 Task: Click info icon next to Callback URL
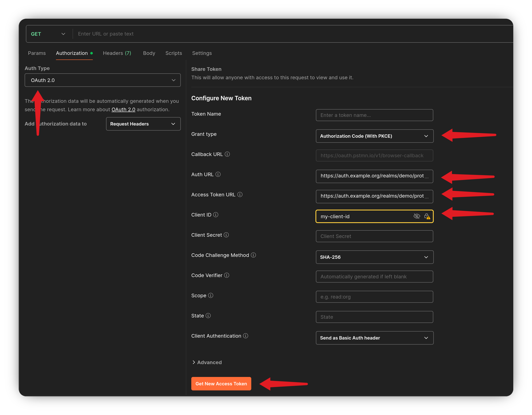coord(227,154)
